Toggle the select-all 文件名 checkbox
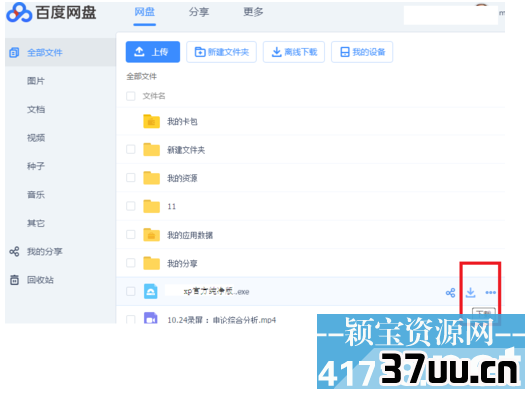 tap(131, 96)
